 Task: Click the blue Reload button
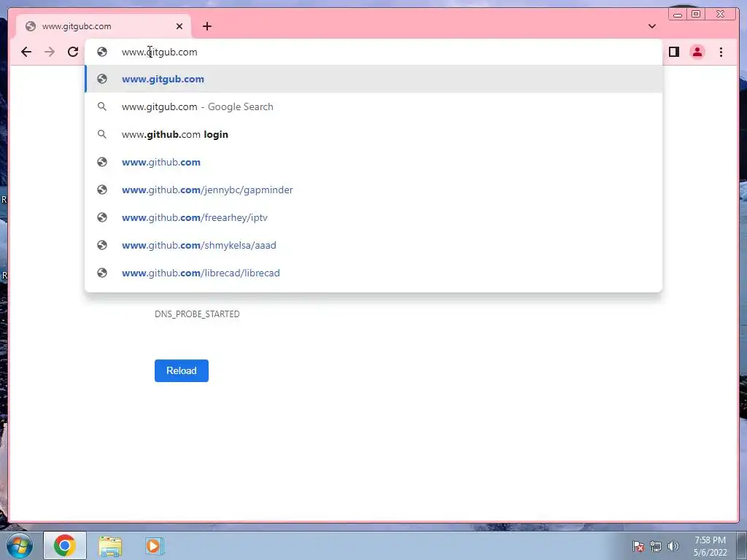tap(182, 370)
